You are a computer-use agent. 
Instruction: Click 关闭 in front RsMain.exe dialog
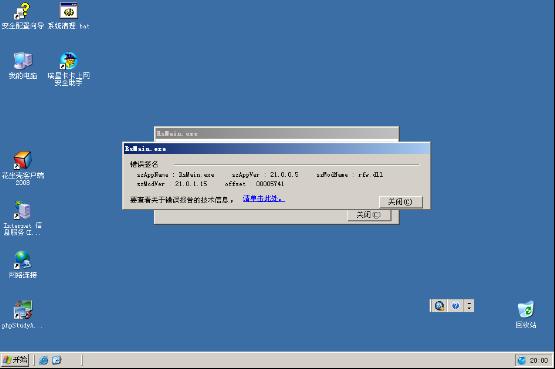400,202
